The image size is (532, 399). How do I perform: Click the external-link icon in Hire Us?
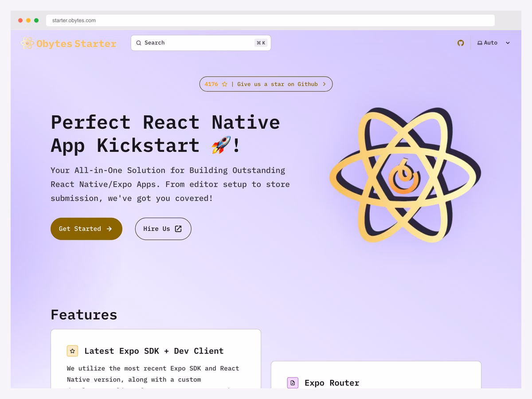[178, 229]
